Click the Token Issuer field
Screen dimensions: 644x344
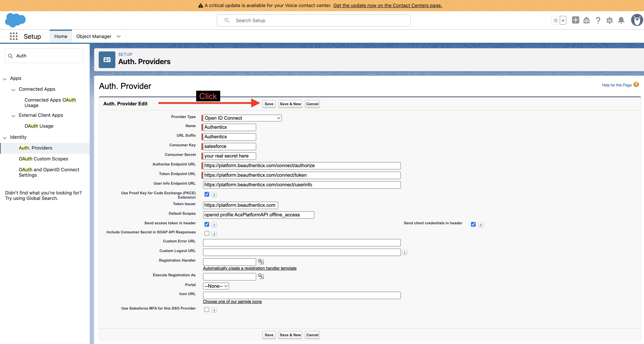tap(240, 205)
